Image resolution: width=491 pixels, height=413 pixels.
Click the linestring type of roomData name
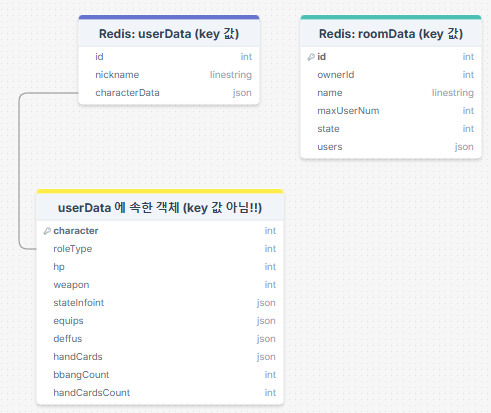(453, 93)
